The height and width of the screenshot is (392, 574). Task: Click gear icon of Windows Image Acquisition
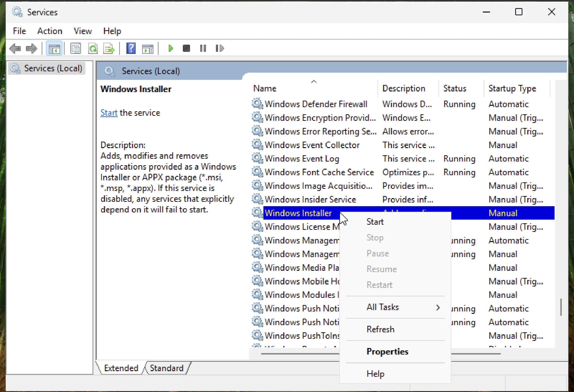coord(257,186)
